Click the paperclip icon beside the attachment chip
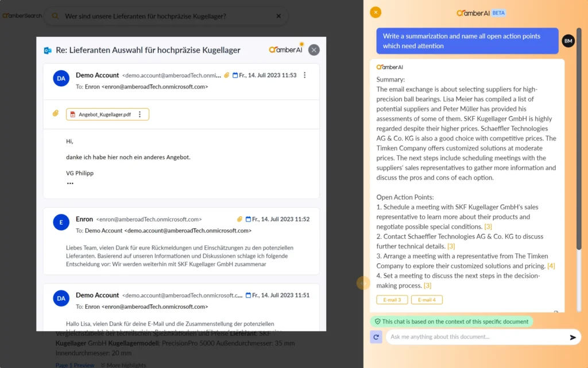The image size is (588, 368). point(56,114)
